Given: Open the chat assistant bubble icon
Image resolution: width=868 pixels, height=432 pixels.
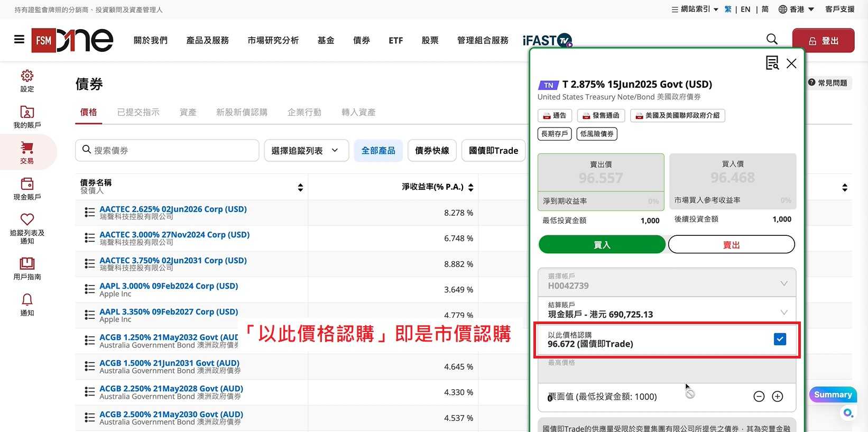Looking at the screenshot, I should 848,413.
